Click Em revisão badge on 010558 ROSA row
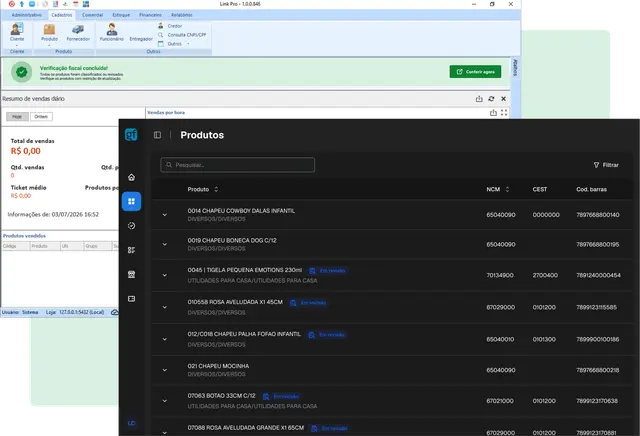This screenshot has width=640, height=436. [x=308, y=303]
